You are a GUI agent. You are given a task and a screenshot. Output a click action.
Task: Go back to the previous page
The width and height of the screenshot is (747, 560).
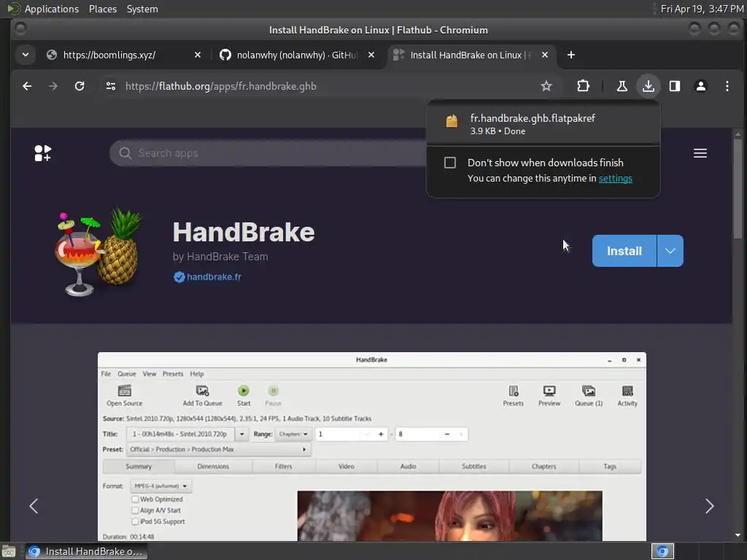pos(27,86)
